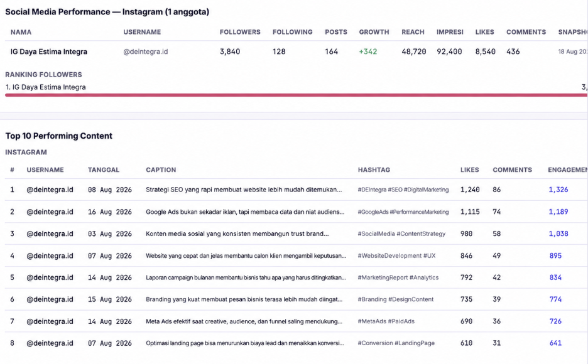Open the Laporan campaign bulanan caption
Image resolution: width=588 pixels, height=364 pixels.
246,277
